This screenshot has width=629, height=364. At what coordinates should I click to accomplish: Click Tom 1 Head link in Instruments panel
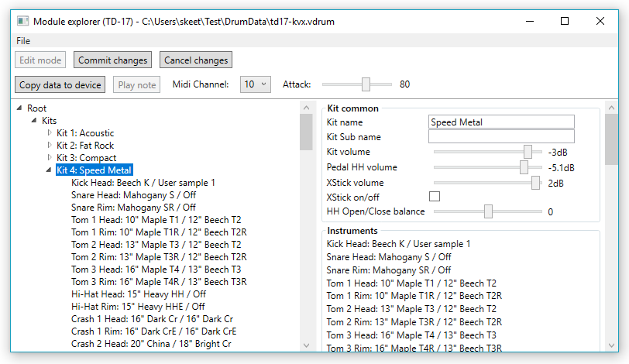point(411,283)
